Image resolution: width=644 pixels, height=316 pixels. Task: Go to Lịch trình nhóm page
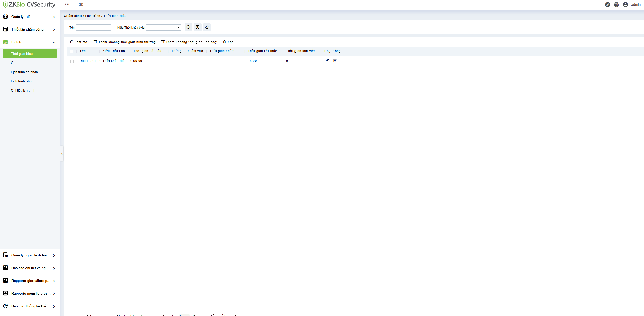pos(22,81)
